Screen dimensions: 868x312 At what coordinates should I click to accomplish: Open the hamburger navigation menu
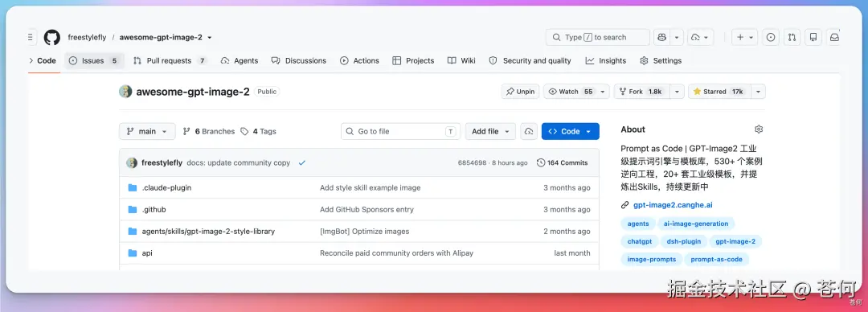(31, 37)
